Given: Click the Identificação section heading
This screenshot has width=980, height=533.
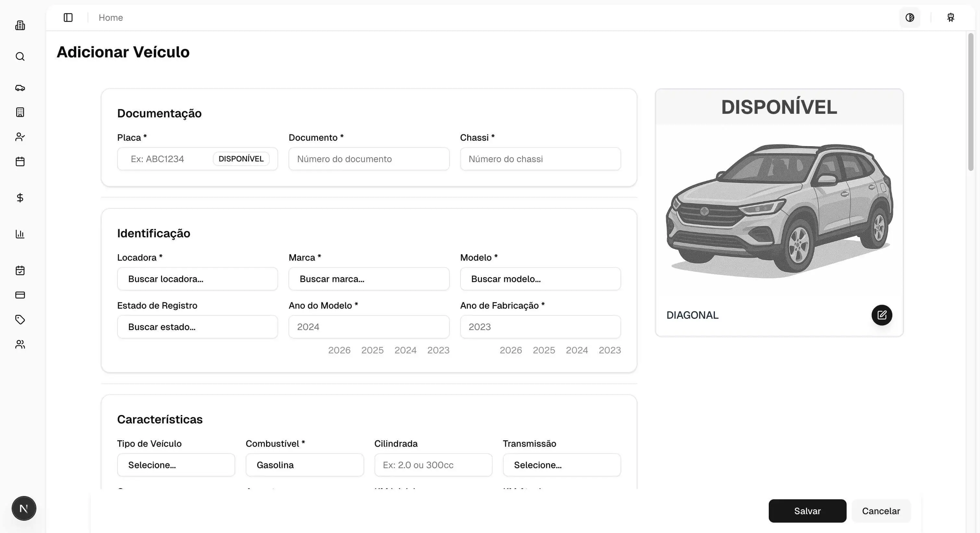Looking at the screenshot, I should (x=154, y=233).
